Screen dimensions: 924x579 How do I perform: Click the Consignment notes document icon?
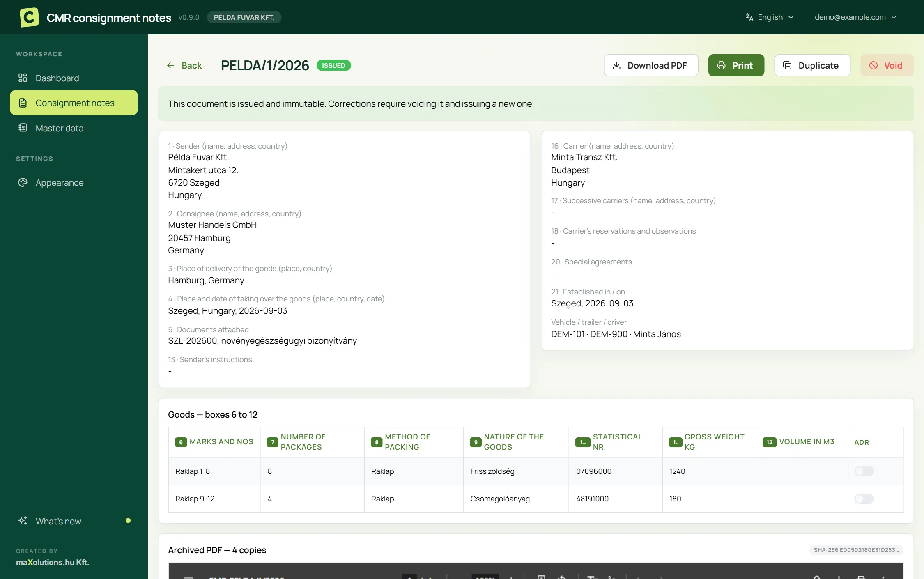[23, 103]
